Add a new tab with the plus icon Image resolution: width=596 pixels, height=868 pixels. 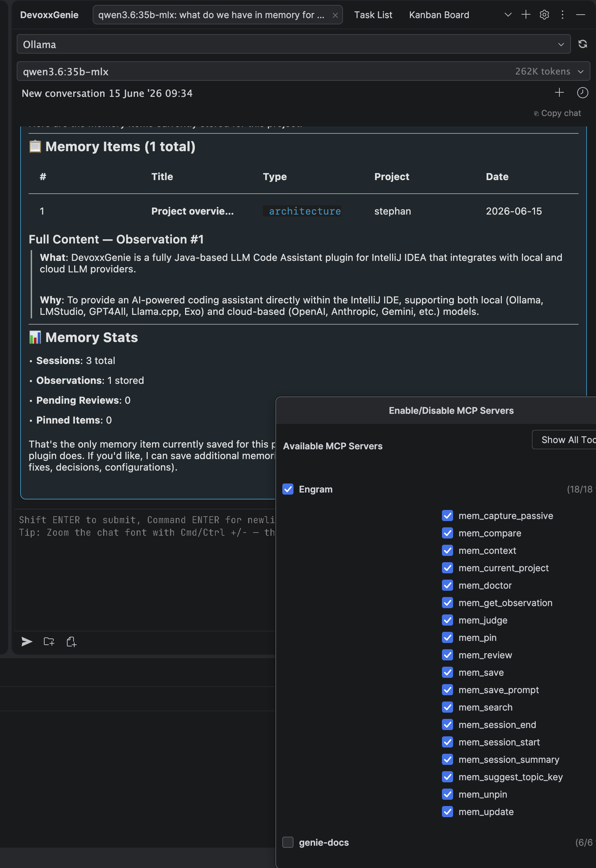(526, 15)
